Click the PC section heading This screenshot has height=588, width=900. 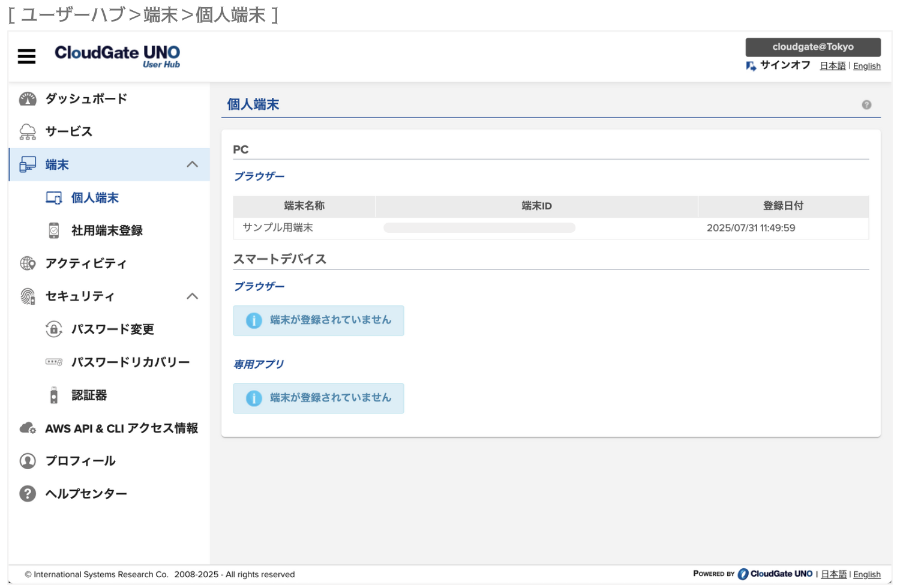[x=241, y=149]
